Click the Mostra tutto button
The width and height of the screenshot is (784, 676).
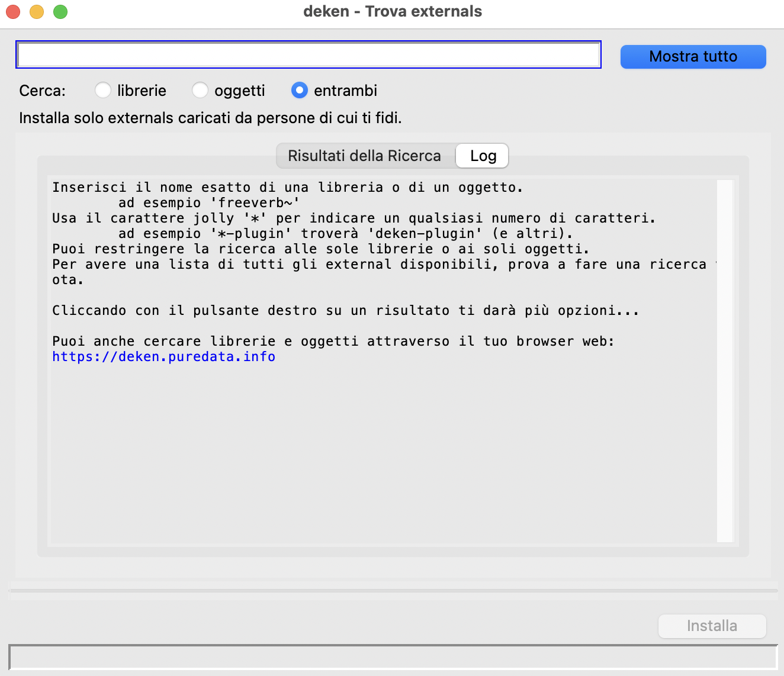point(693,56)
